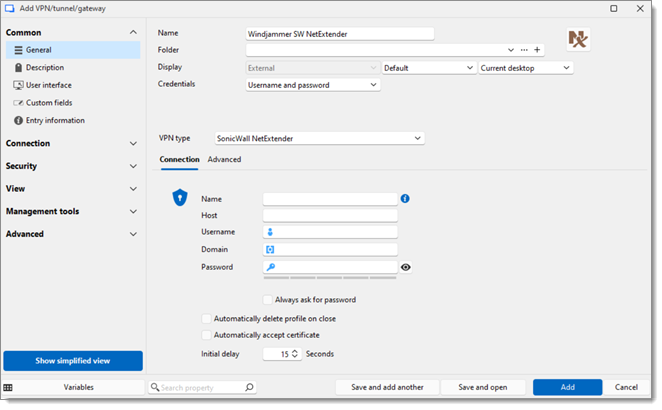Switch to the Advanced tab

pos(224,160)
